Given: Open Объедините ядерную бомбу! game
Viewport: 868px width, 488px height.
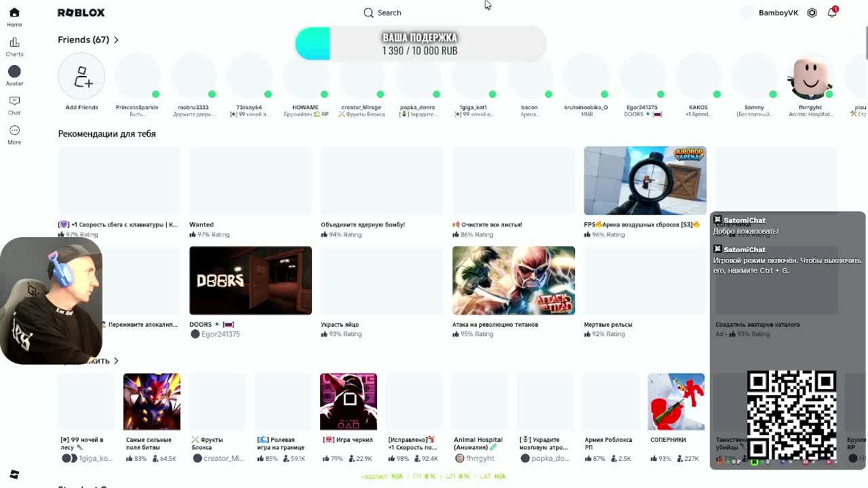Looking at the screenshot, I should click(x=363, y=224).
